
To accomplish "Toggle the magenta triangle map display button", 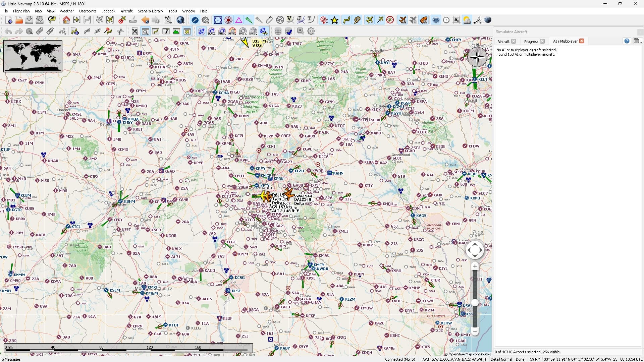I will point(239,20).
